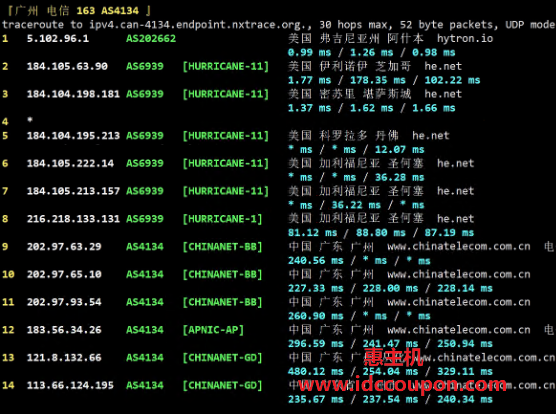Select the 12.07 ms latency value

pyautogui.click(x=399, y=150)
